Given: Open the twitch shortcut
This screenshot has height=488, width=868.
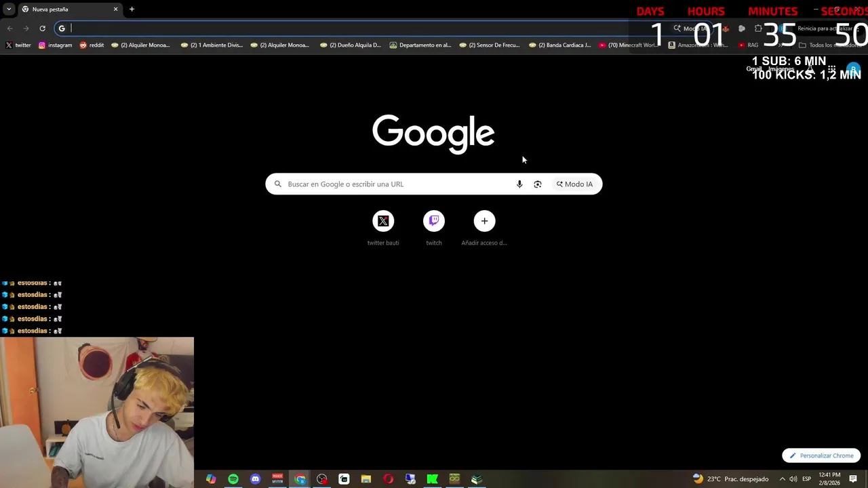Looking at the screenshot, I should pyautogui.click(x=434, y=228).
